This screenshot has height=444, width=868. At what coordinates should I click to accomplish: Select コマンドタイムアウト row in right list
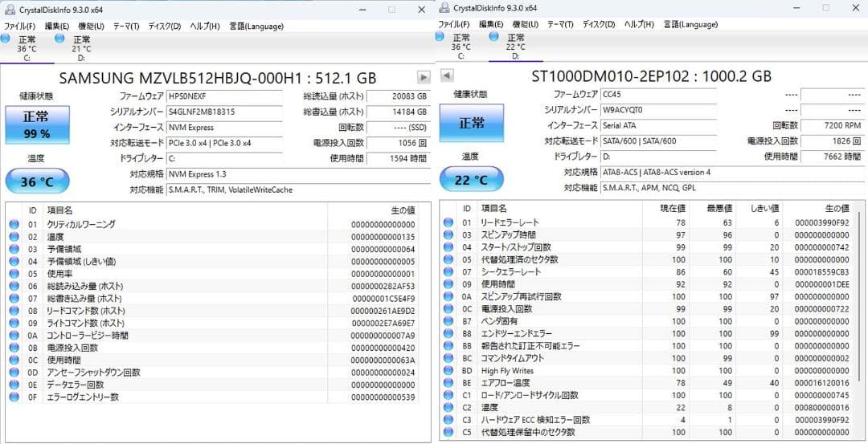click(x=648, y=358)
